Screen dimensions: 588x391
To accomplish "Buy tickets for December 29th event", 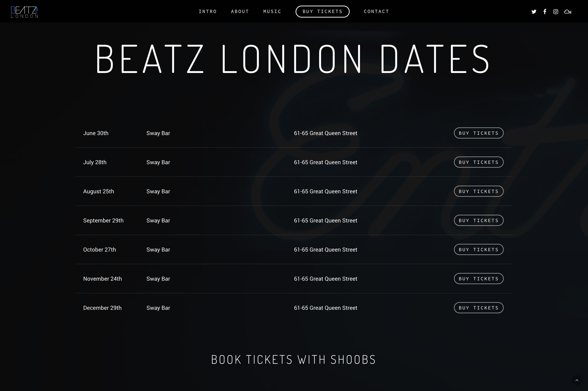I will [x=478, y=308].
